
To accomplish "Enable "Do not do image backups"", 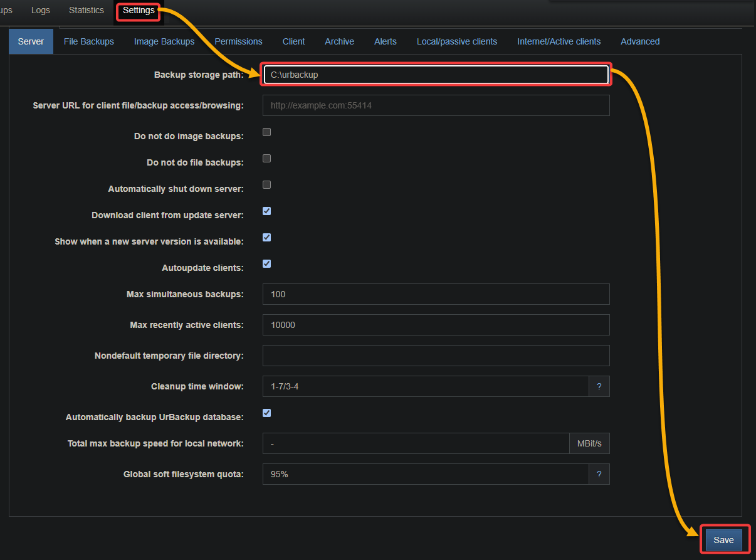I will coord(266,132).
